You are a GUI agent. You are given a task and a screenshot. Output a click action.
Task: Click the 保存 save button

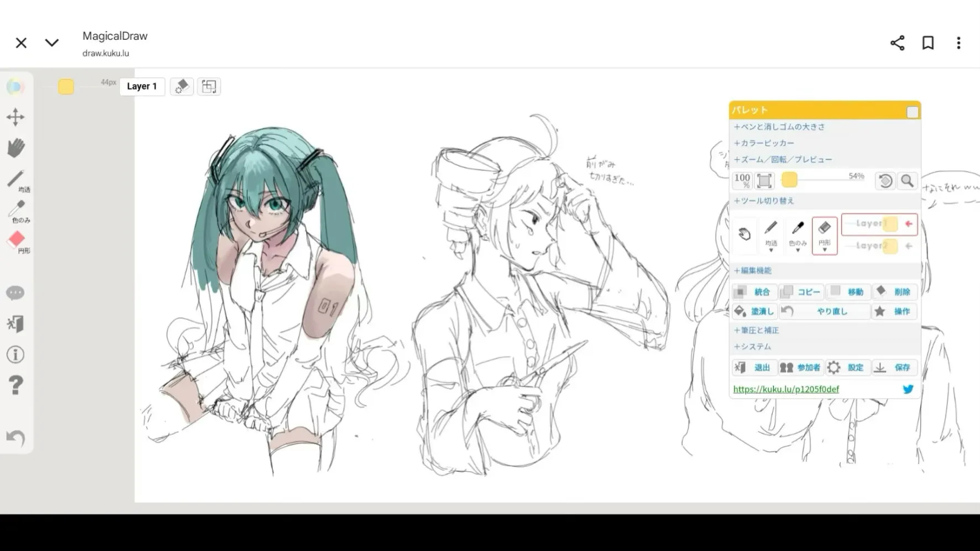pos(894,368)
